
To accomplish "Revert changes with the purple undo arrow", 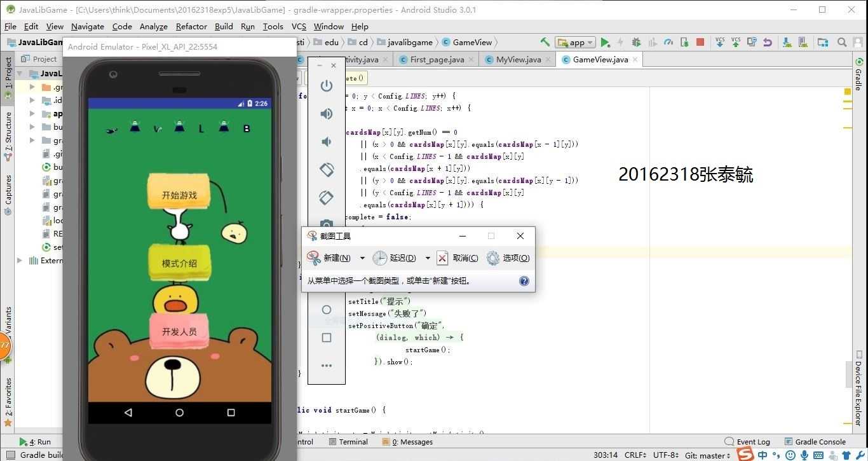I will (x=768, y=42).
